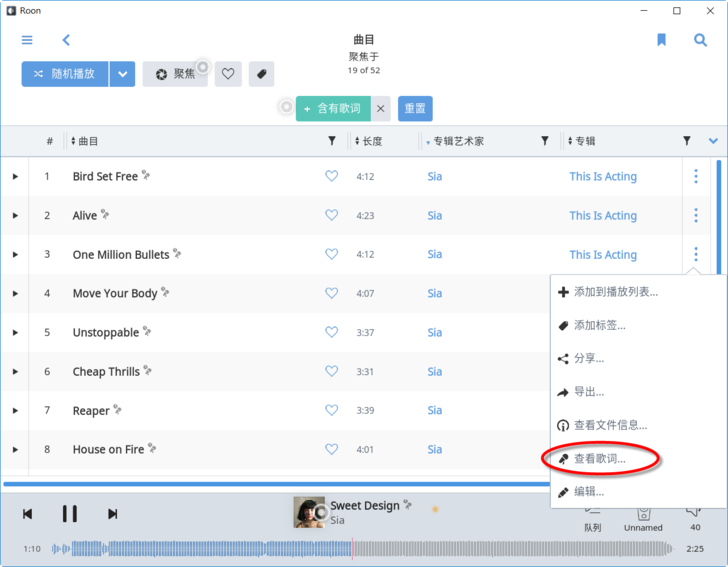Open three-dot menu for Bird Set Free
The image size is (728, 567).
[696, 176]
